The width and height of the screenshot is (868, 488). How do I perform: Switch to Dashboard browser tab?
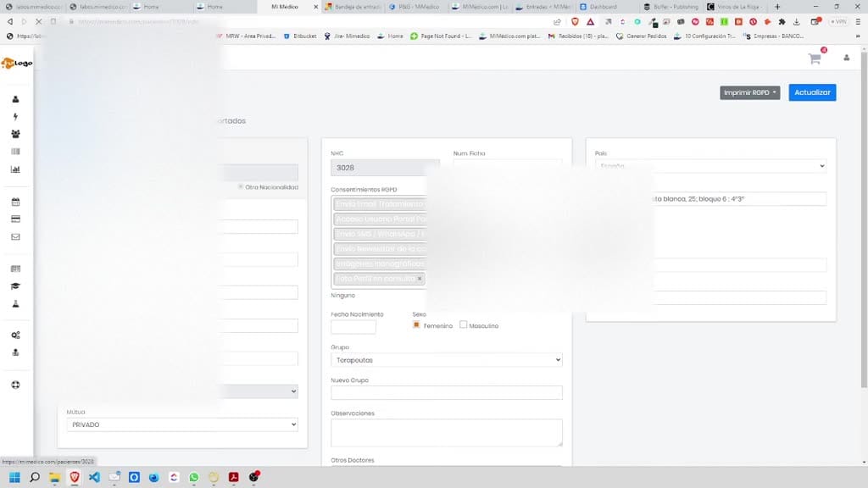607,7
